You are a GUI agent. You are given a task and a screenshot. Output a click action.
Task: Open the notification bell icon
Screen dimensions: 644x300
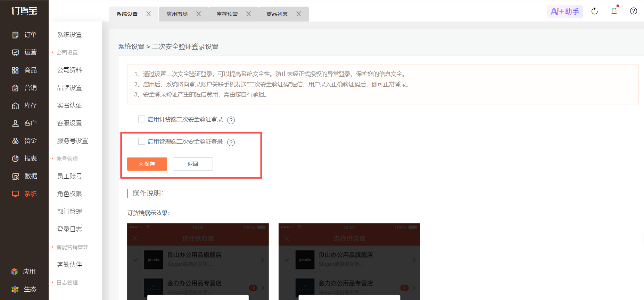[614, 11]
